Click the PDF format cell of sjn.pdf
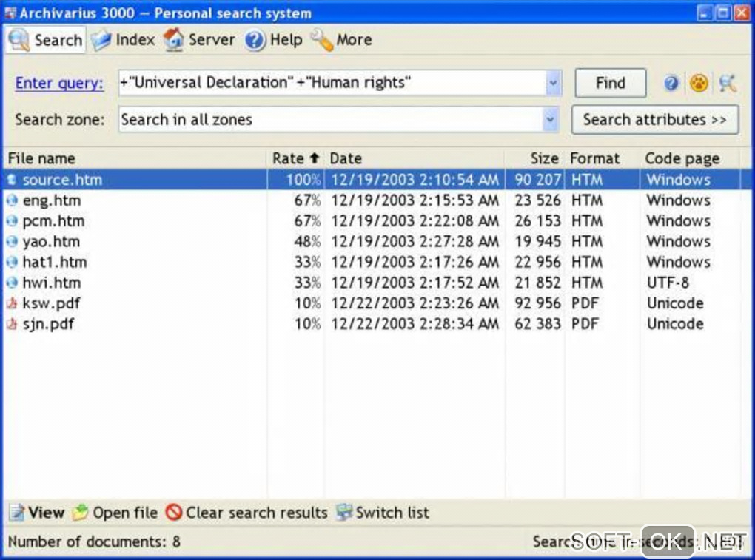 coord(585,324)
